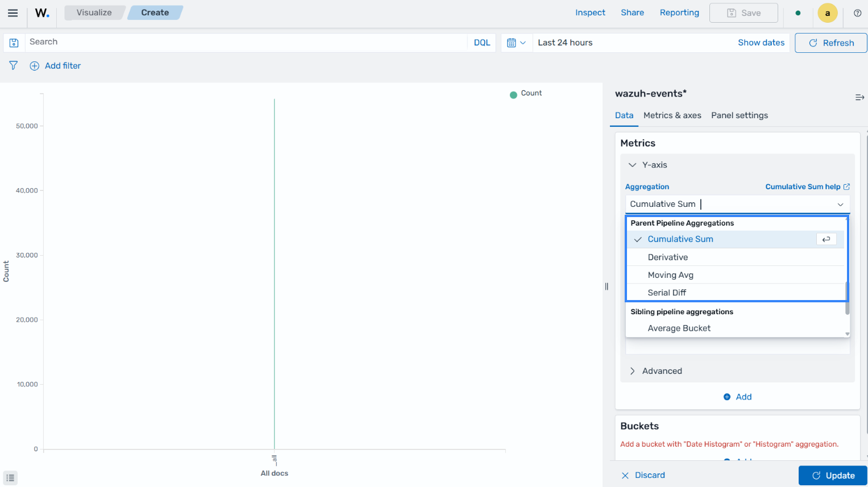Click the Count legend label

click(x=531, y=93)
